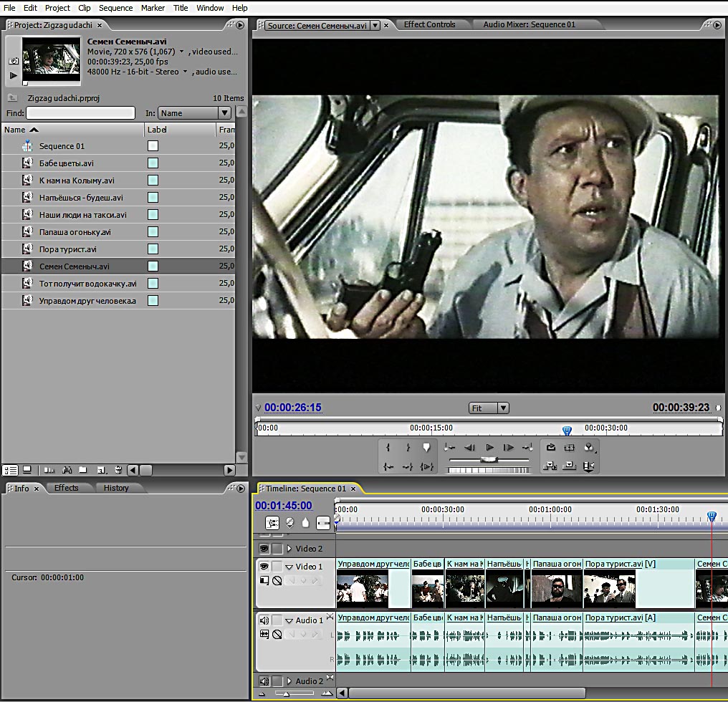Viewport: 728px width, 702px height.
Task: Set poster frame with camera icon
Action: (14, 61)
